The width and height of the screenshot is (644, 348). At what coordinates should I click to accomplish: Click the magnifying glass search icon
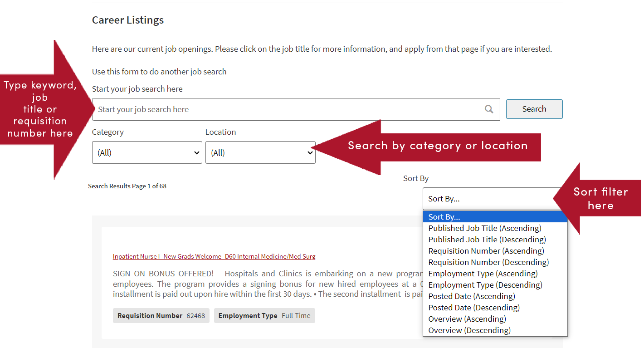pos(489,109)
